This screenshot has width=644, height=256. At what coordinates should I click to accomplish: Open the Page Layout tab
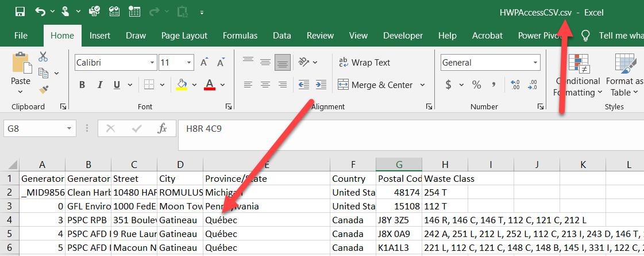click(x=184, y=36)
